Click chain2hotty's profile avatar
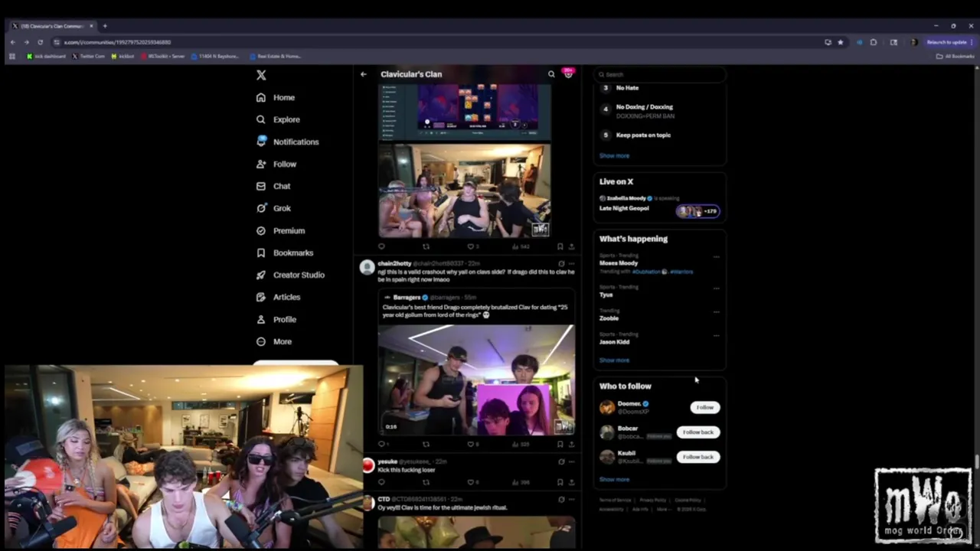980x551 pixels. [367, 267]
